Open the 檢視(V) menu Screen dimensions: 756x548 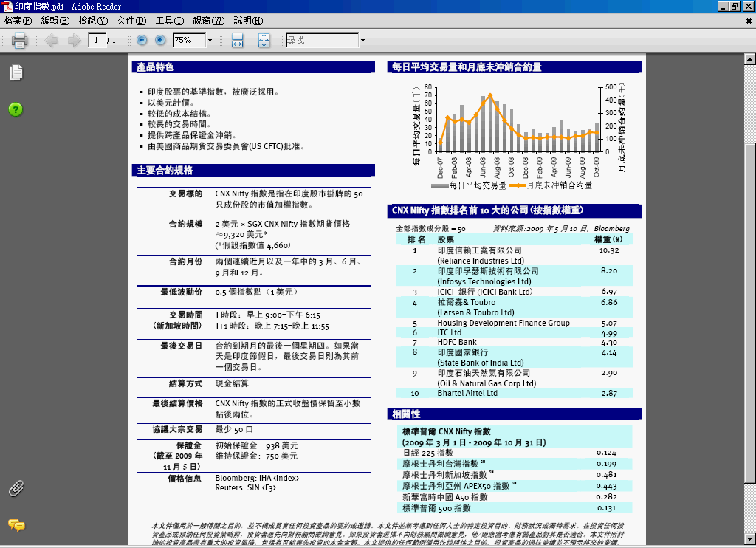tap(93, 21)
